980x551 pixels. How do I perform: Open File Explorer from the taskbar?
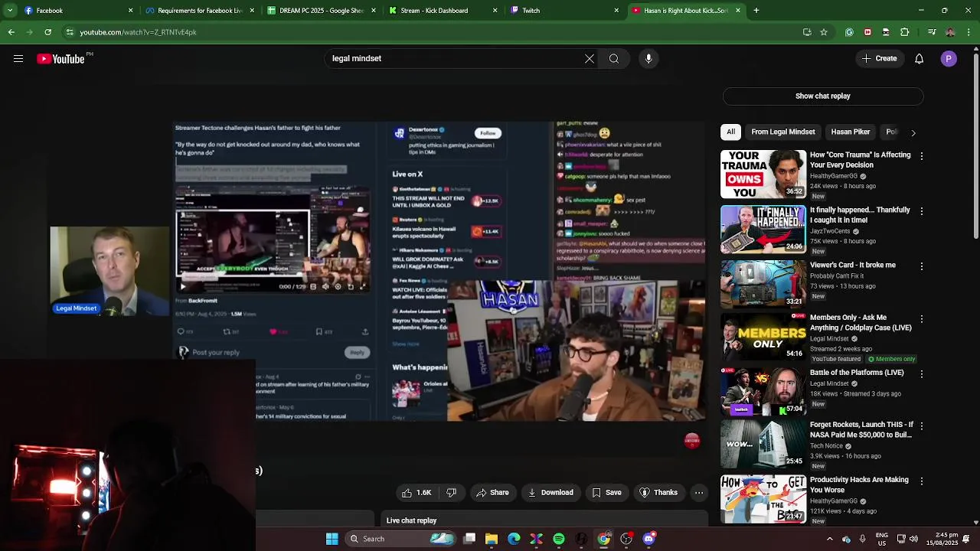(492, 539)
